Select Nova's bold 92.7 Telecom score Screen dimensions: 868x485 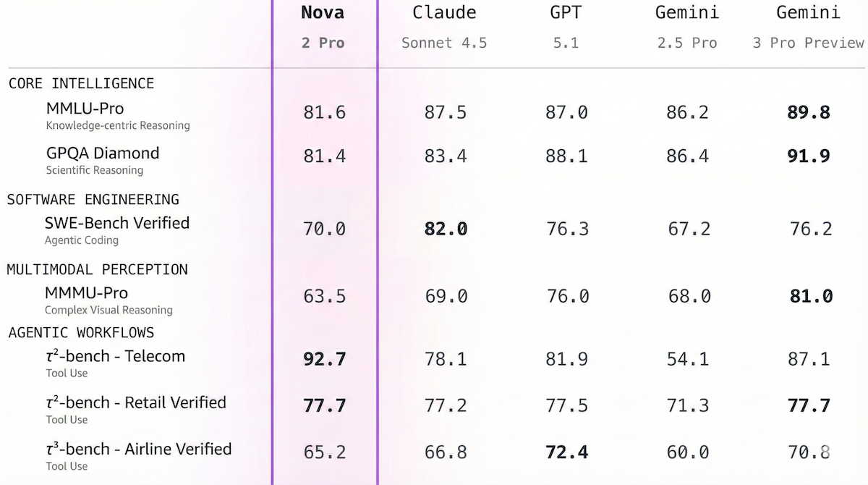pos(324,359)
